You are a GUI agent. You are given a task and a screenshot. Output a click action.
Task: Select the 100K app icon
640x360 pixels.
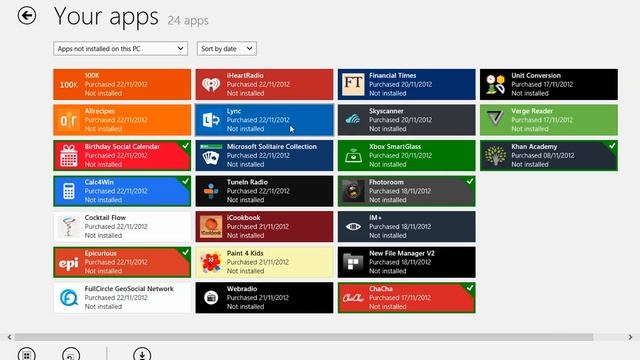click(x=69, y=84)
